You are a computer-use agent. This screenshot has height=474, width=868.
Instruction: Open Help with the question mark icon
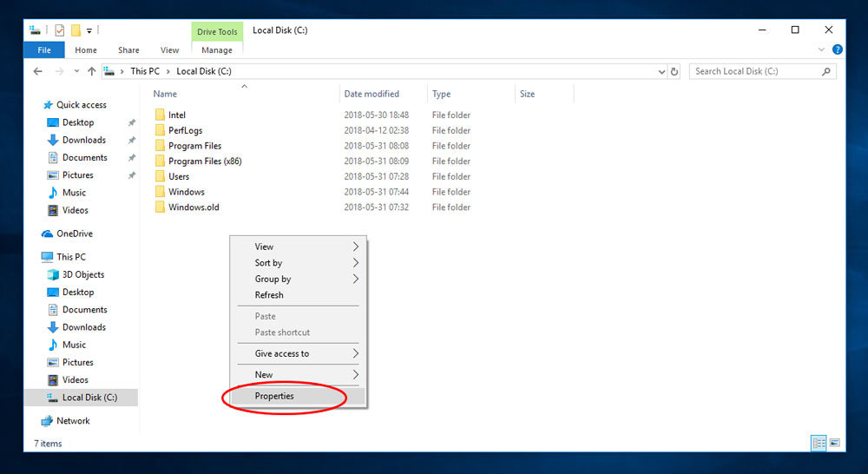click(838, 49)
